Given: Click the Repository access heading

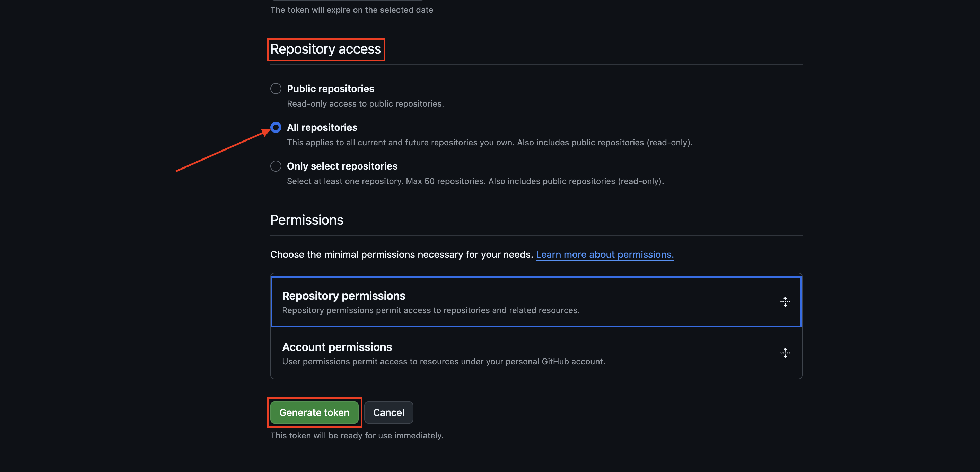Looking at the screenshot, I should pos(326,49).
